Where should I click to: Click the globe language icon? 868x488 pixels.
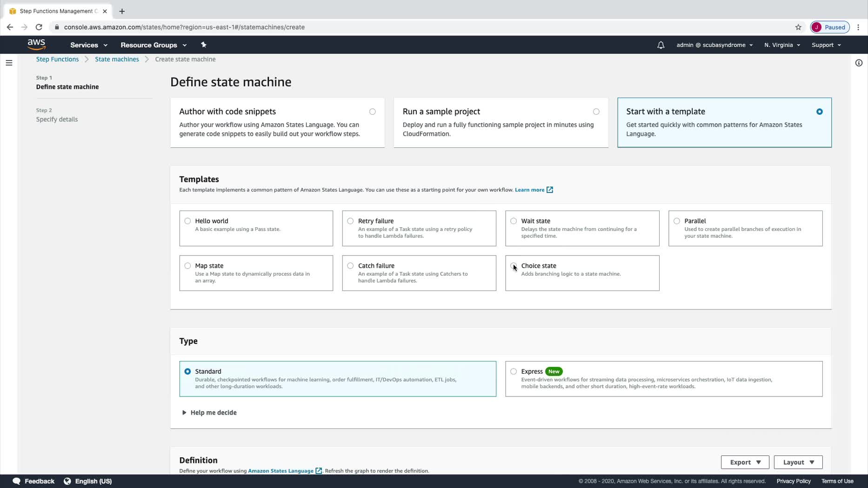[x=67, y=481]
